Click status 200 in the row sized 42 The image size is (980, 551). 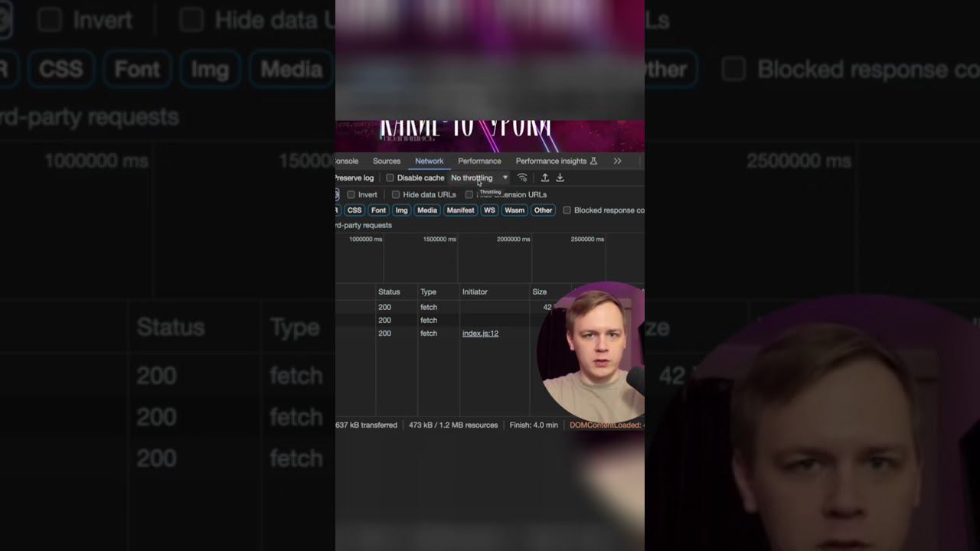pyautogui.click(x=384, y=308)
